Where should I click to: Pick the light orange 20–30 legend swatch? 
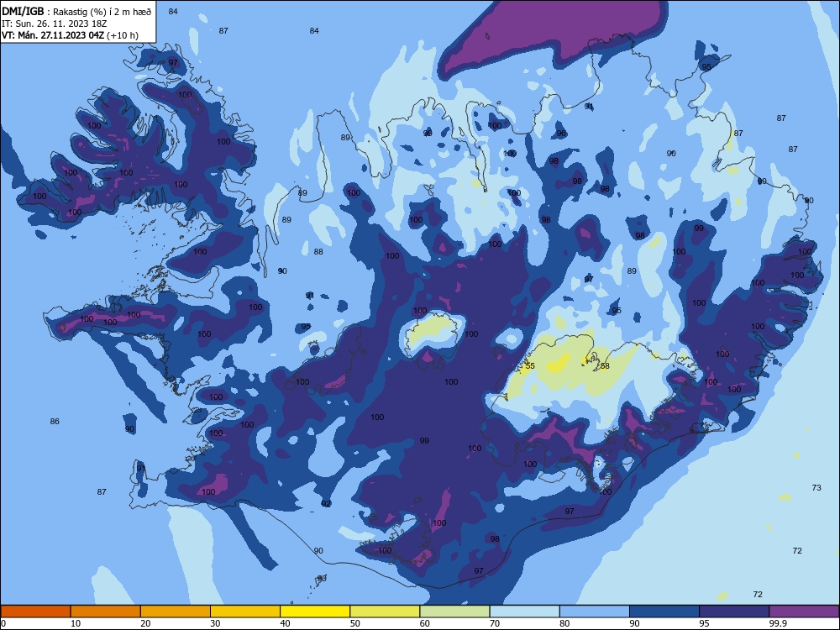click(176, 612)
